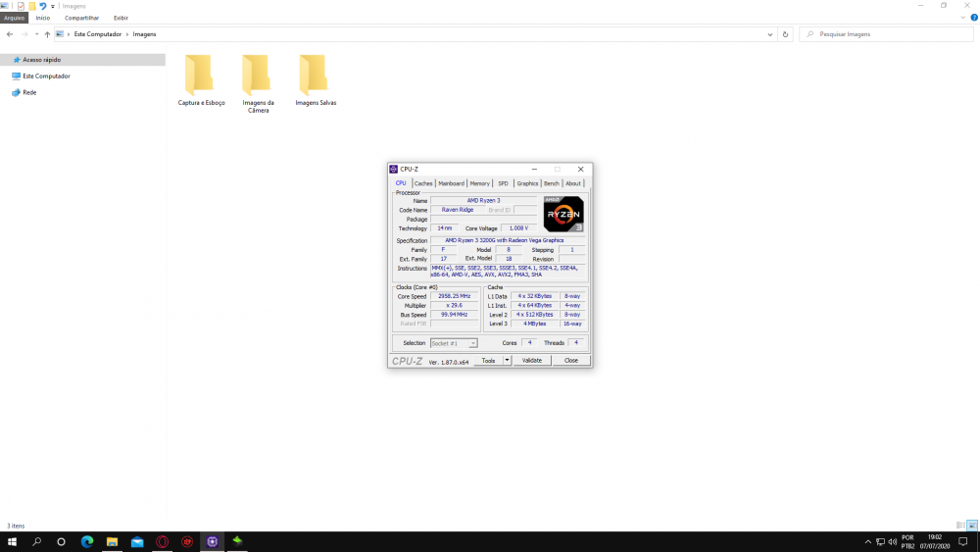
Task: Open Microsoft Edge from the taskbar
Action: click(x=86, y=541)
